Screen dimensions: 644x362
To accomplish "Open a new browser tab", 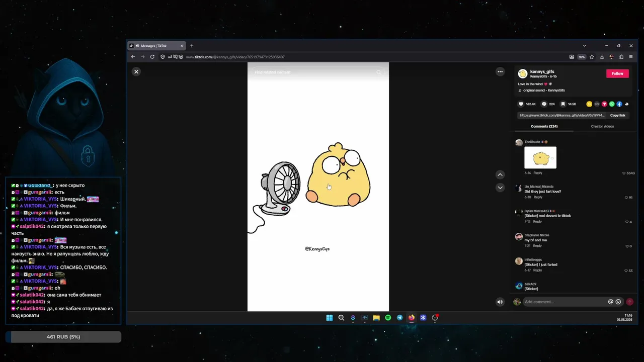I will pos(192,46).
